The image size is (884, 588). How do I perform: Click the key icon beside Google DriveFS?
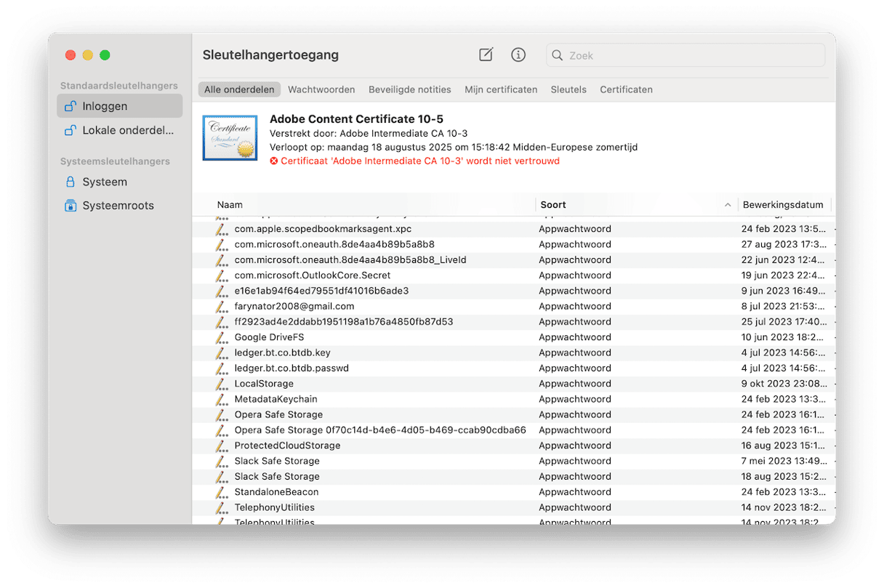click(x=222, y=337)
